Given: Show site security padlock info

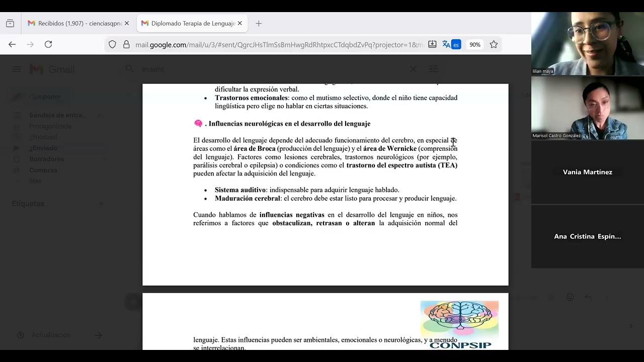Looking at the screenshot, I should (126, 44).
